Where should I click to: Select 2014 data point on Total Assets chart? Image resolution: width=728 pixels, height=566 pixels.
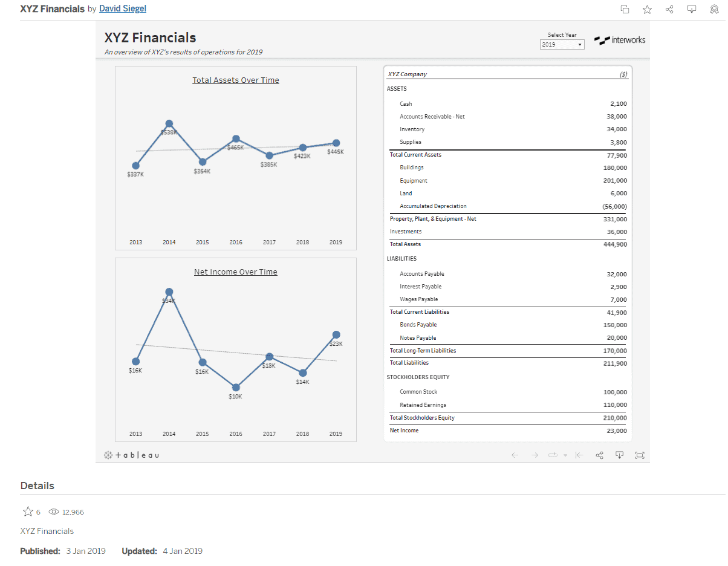[x=169, y=123]
